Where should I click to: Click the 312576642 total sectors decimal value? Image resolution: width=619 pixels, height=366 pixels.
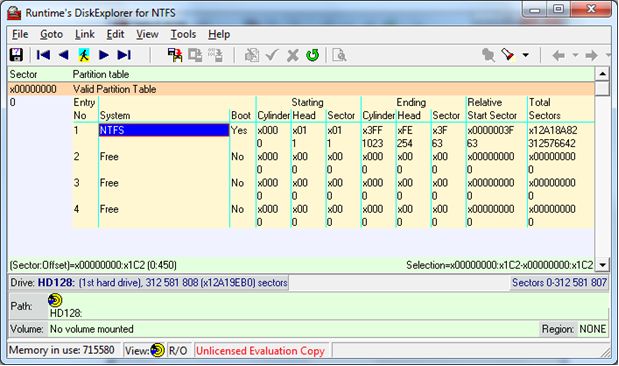point(552,143)
